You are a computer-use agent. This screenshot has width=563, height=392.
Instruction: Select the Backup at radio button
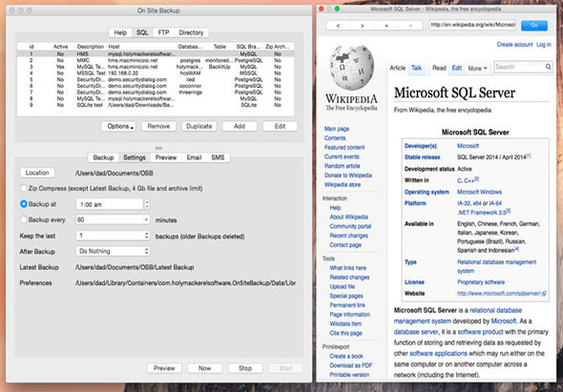coord(24,204)
